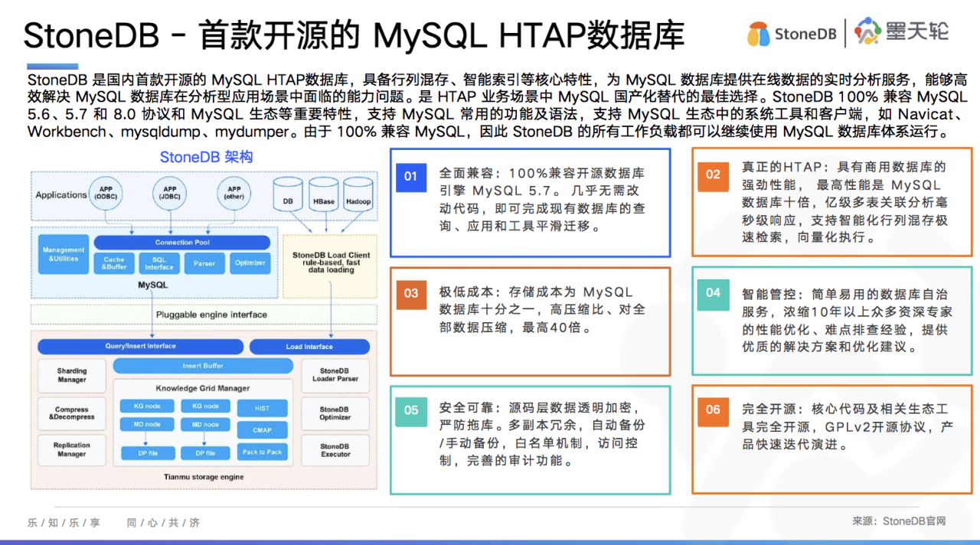The width and height of the screenshot is (980, 545).
Task: Select the Pack to Pack block
Action: (263, 452)
